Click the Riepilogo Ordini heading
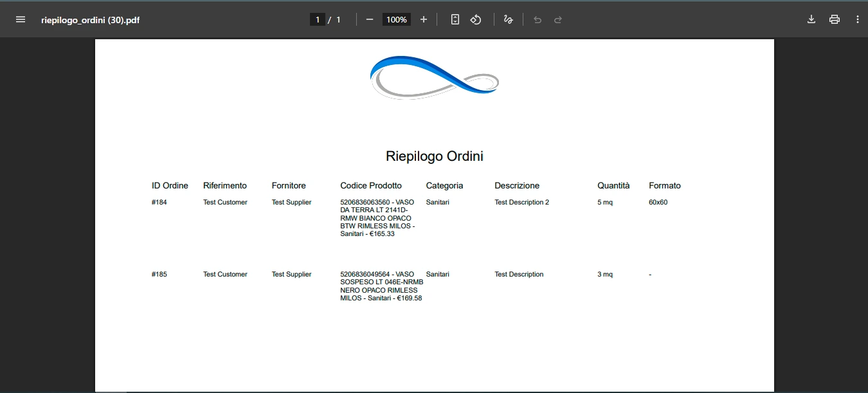This screenshot has height=393, width=868. [434, 156]
